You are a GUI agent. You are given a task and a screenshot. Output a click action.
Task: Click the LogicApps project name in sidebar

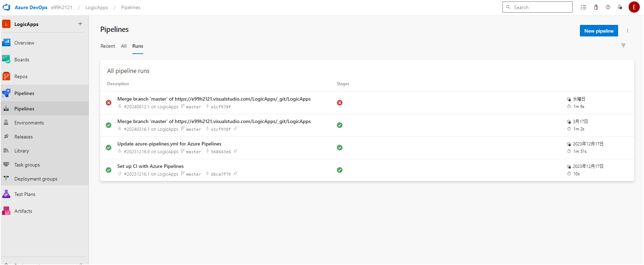[26, 24]
